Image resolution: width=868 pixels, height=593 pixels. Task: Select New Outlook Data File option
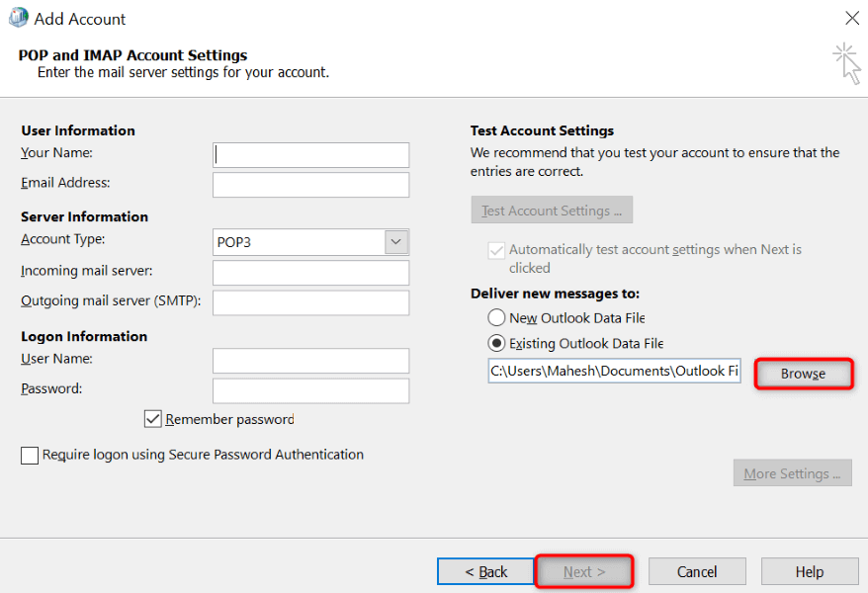click(x=496, y=318)
